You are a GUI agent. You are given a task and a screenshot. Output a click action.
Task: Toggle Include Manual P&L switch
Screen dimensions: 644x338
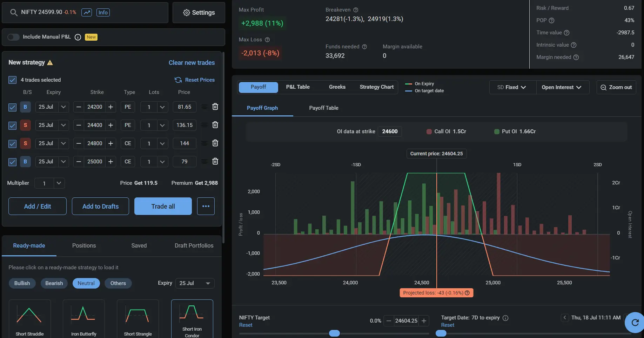(13, 37)
